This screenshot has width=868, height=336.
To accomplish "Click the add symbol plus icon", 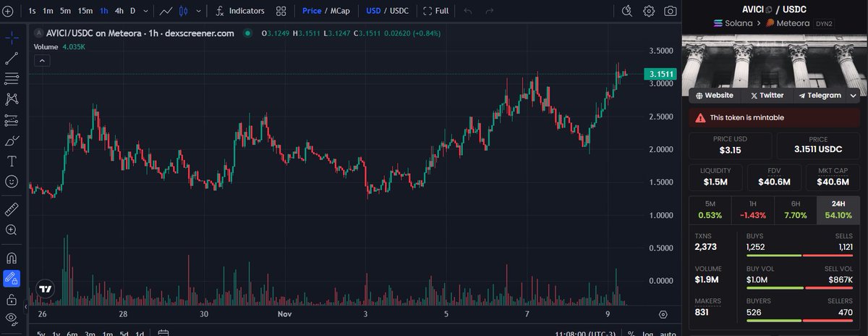I will [x=9, y=11].
